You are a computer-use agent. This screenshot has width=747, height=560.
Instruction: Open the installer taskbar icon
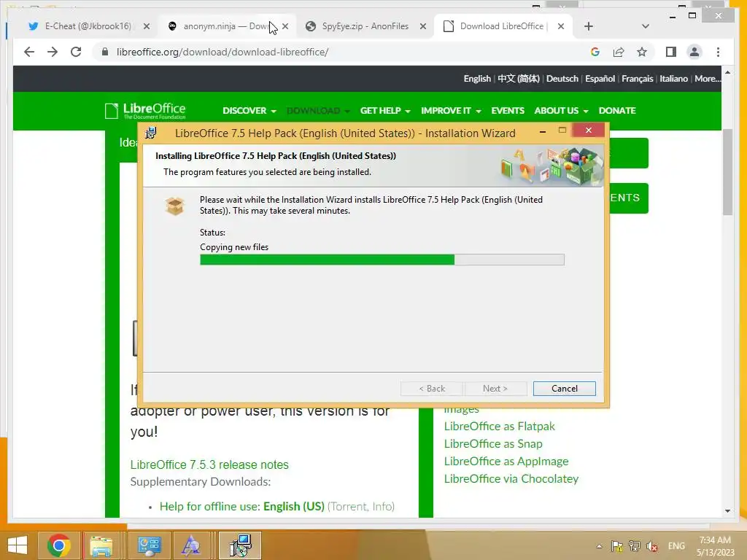240,545
